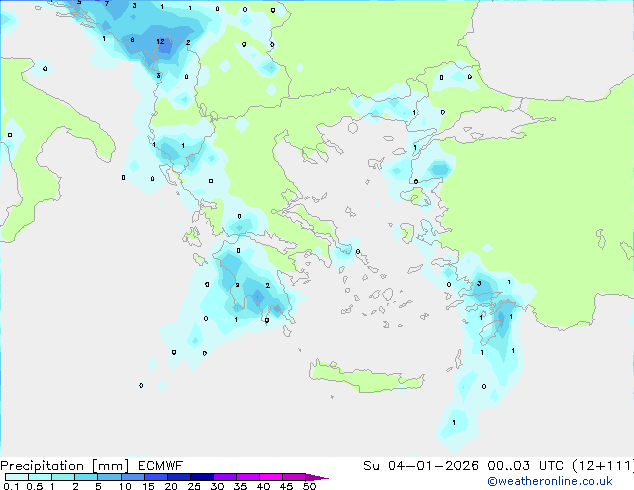This screenshot has width=634, height=490.
Task: Click the 35–40 mm magenta swatch
Action: [x=248, y=477]
